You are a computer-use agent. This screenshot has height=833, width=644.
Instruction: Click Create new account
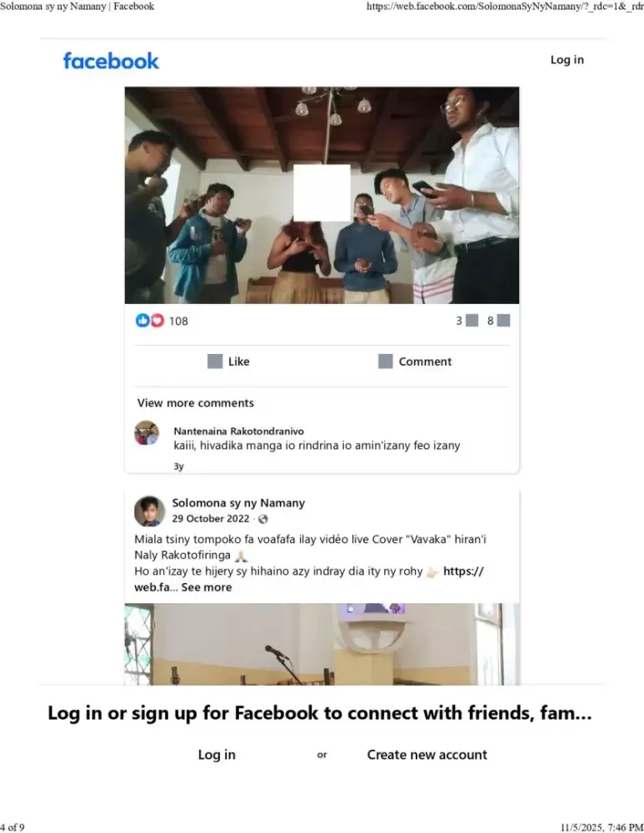click(x=427, y=755)
